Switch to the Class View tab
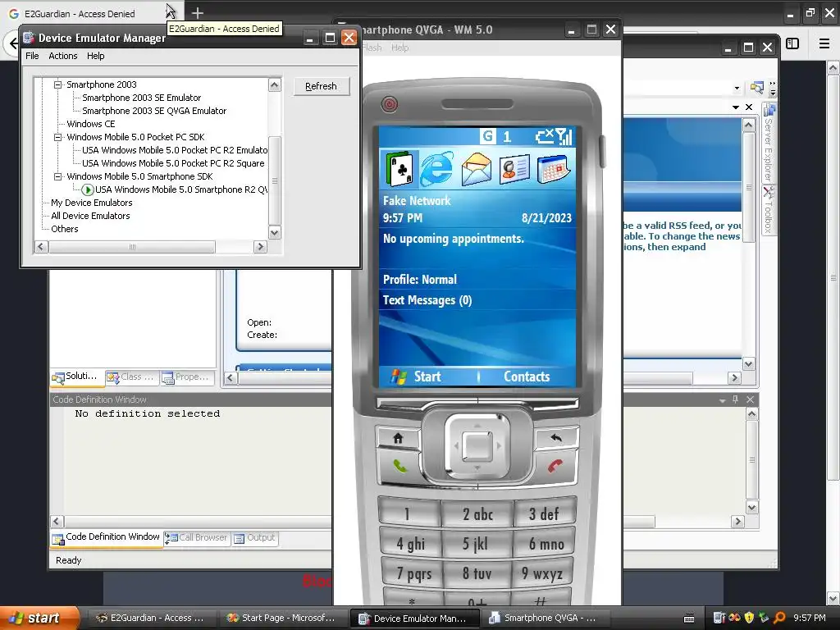Viewport: 840px width, 630px height. 130,377
